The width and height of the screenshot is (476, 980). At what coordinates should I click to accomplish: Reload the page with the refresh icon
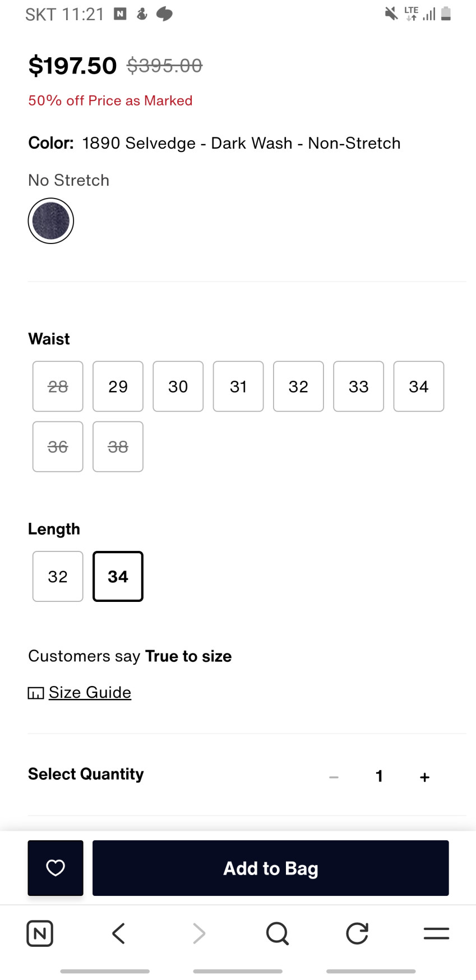pos(357,933)
